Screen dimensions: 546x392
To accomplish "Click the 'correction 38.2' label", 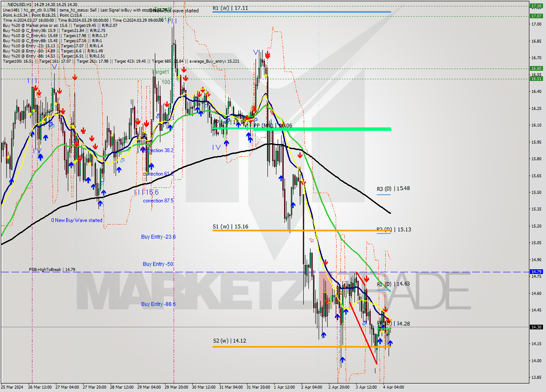I will (159, 150).
